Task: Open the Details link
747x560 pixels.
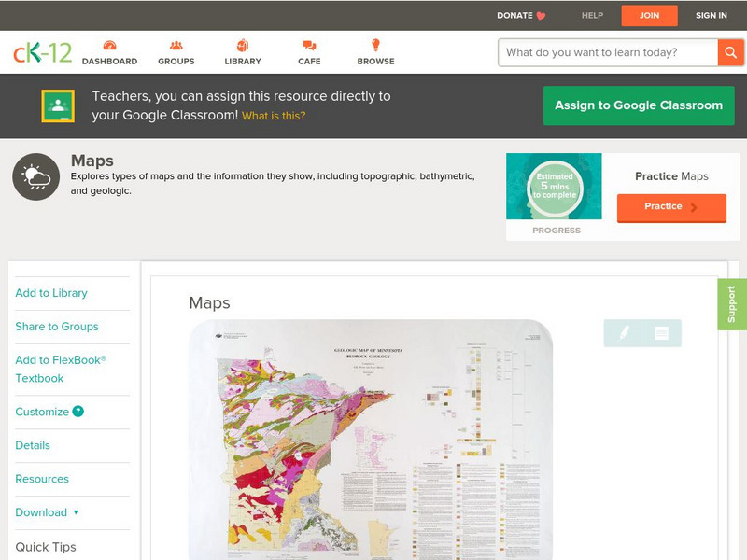Action: pos(33,445)
